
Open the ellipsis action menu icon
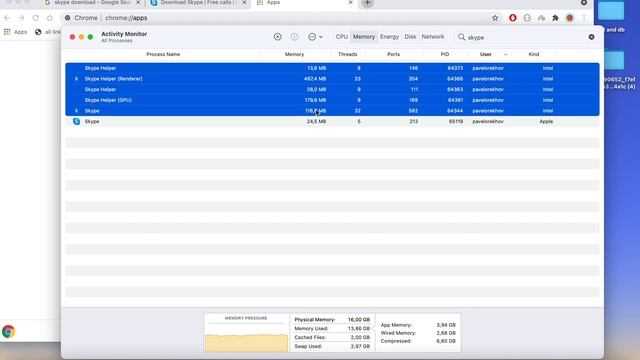(312, 37)
